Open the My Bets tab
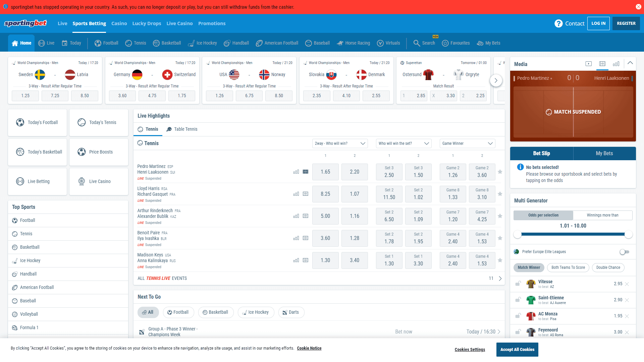This screenshot has height=362, width=644. (x=604, y=153)
